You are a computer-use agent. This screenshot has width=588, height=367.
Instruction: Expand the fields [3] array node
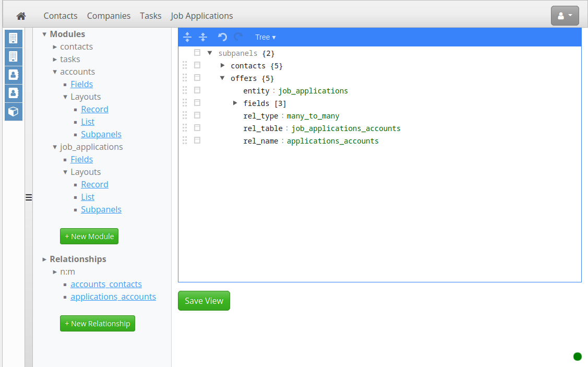235,103
